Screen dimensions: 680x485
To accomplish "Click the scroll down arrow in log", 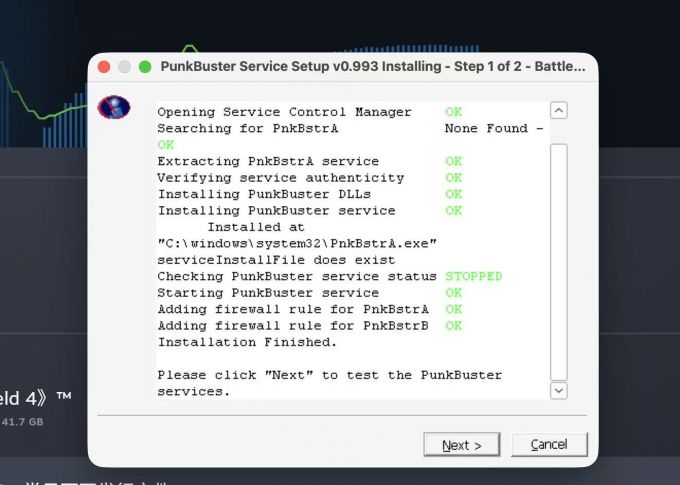I will pyautogui.click(x=559, y=390).
